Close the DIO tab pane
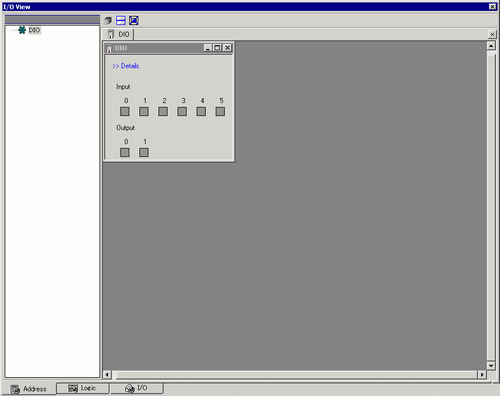The image size is (500, 396). pyautogui.click(x=492, y=34)
